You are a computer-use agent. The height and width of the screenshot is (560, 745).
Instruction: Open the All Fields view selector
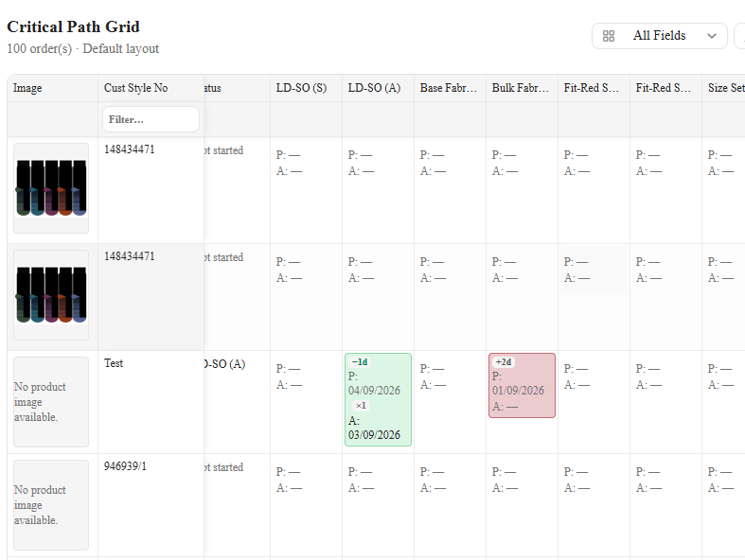(x=660, y=36)
